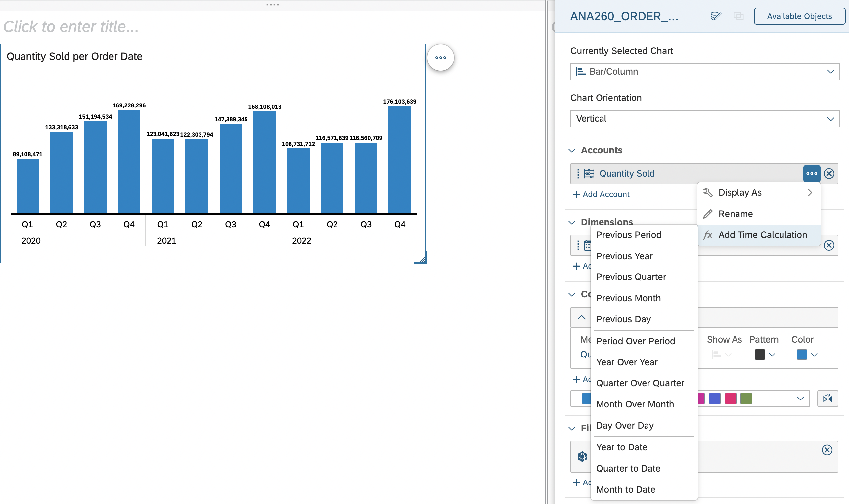Choose Previous Quarter from the submenu

(631, 277)
